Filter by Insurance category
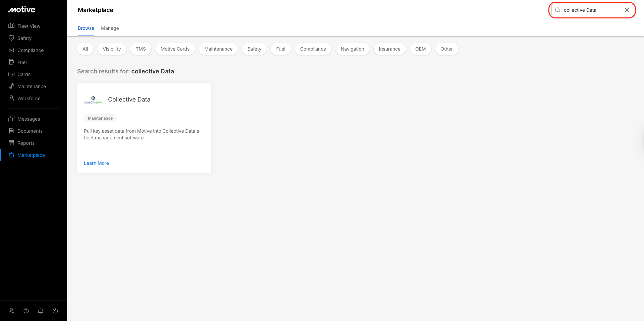This screenshot has width=644, height=321. (390, 49)
